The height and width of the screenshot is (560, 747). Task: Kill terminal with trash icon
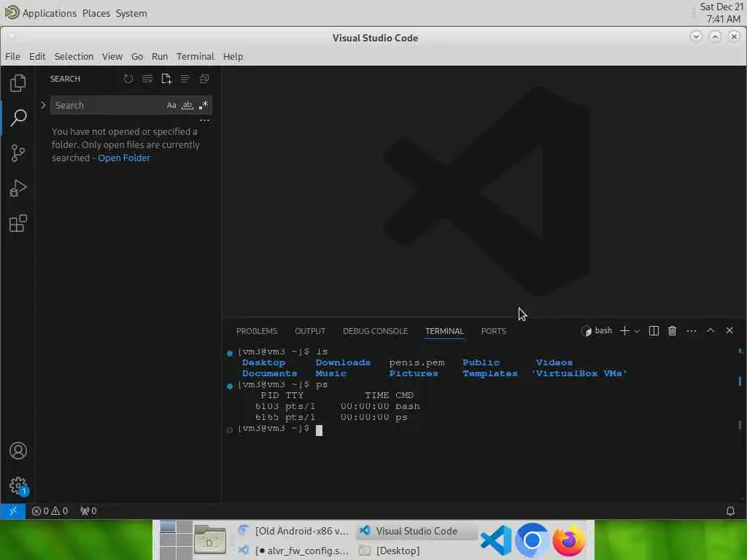pos(672,330)
